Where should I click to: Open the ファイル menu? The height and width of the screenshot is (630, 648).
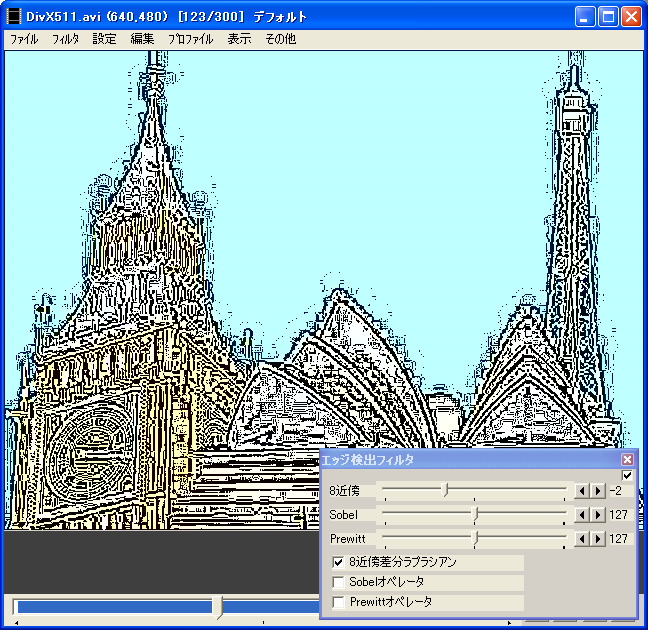tap(24, 40)
